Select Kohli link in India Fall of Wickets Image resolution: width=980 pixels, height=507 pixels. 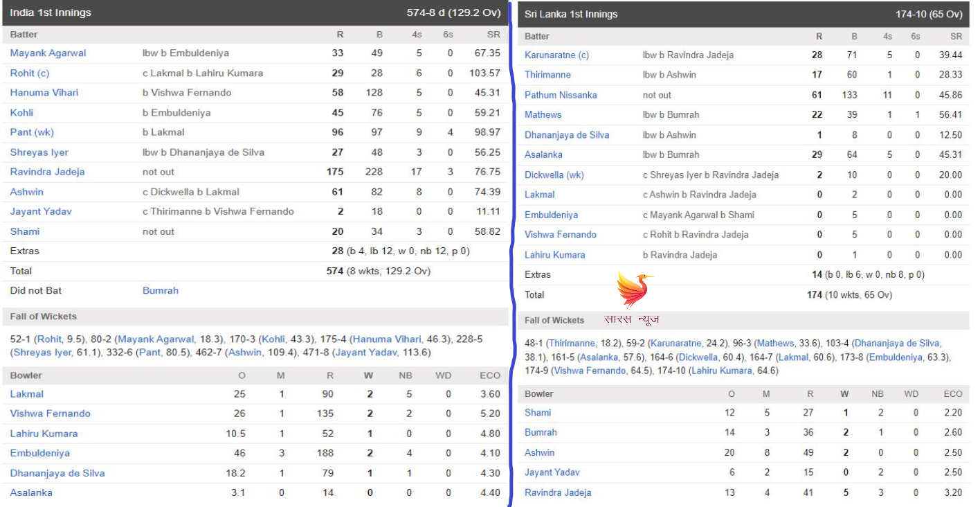[x=275, y=339]
